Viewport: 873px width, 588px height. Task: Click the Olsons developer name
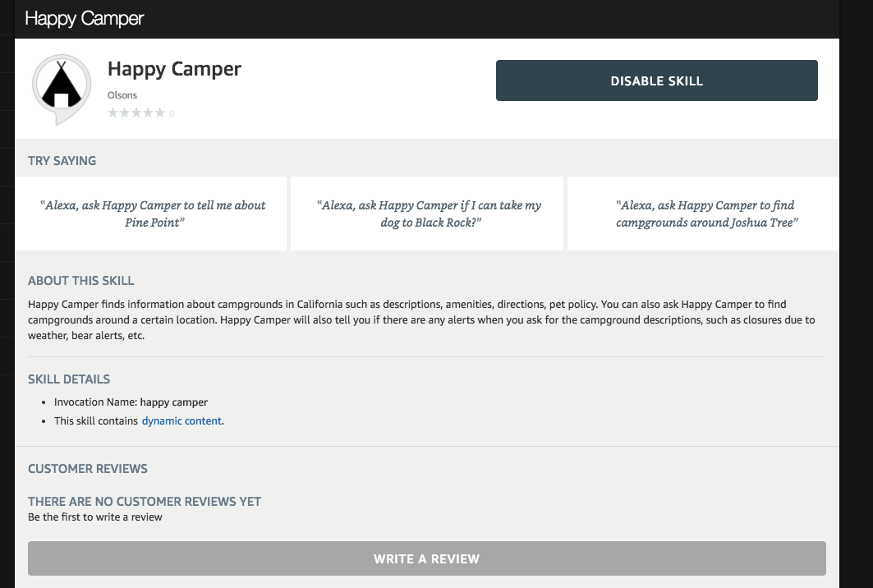pos(122,95)
